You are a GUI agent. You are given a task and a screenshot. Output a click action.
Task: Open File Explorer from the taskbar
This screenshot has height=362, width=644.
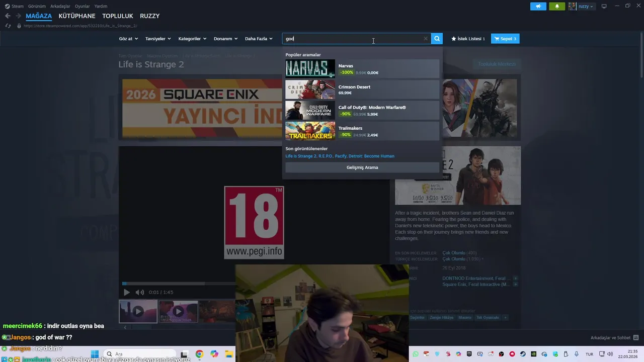coord(228,354)
